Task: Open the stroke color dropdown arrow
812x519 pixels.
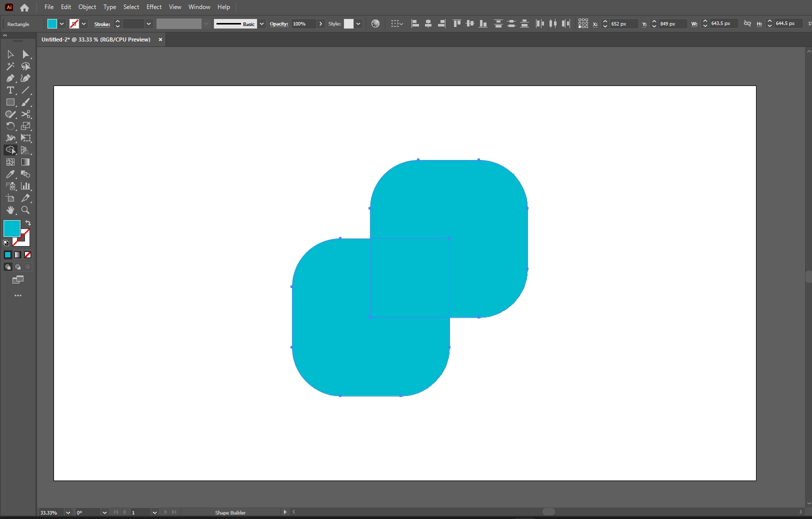Action: tap(84, 23)
